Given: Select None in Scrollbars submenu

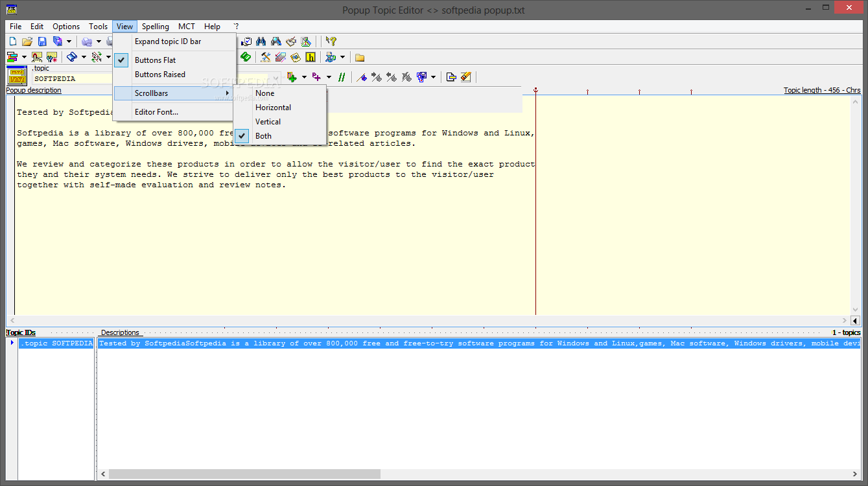Looking at the screenshot, I should coord(279,93).
